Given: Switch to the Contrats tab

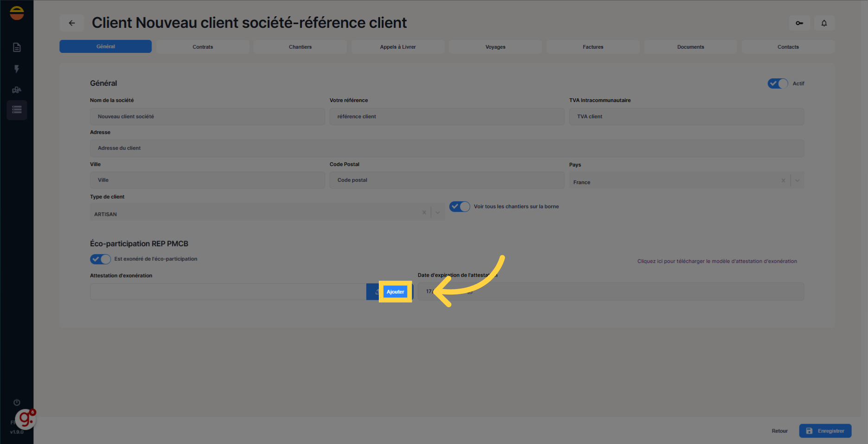Looking at the screenshot, I should click(203, 47).
